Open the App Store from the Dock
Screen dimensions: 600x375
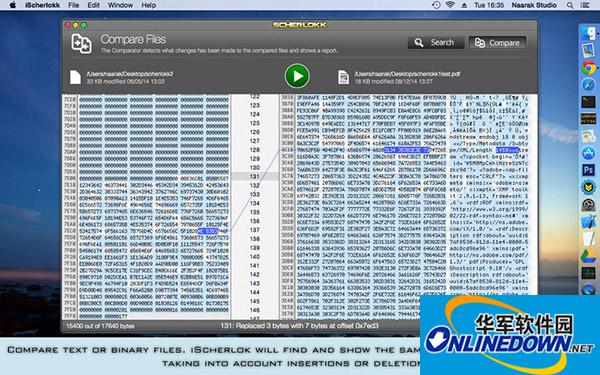coord(588,153)
